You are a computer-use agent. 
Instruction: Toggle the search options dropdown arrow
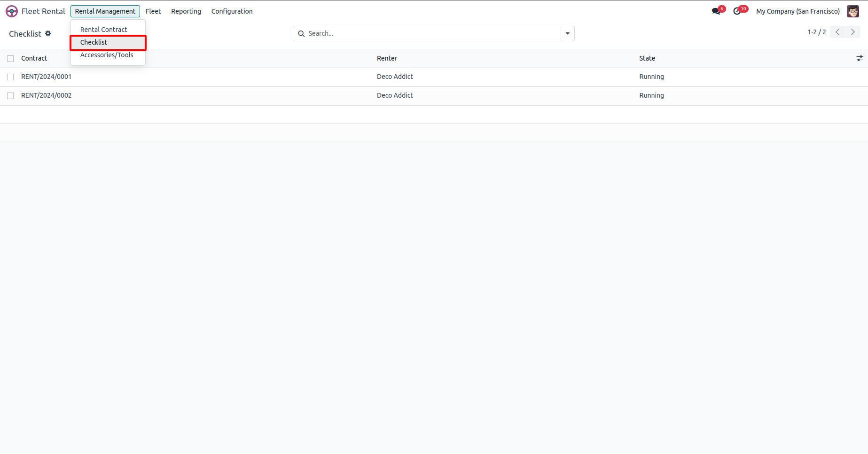(x=568, y=34)
